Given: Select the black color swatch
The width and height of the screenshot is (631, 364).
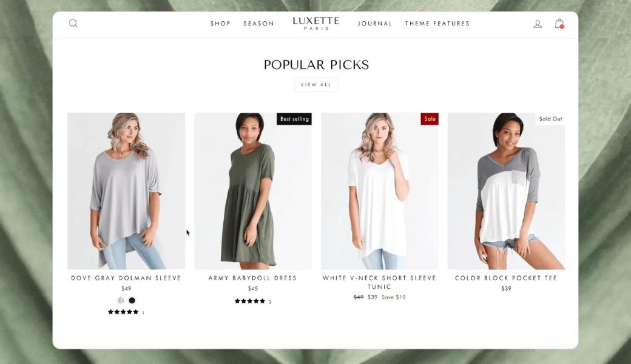Looking at the screenshot, I should (x=132, y=300).
